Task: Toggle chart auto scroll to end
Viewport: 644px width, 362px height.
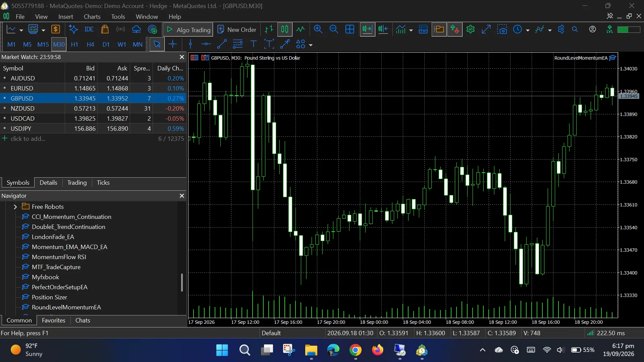Action: (x=367, y=29)
